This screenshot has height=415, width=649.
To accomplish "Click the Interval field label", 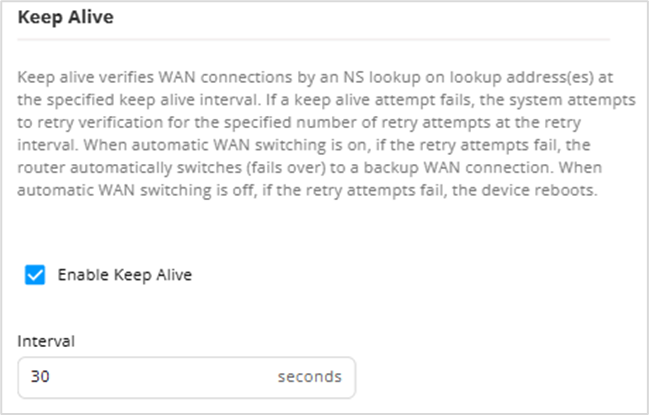I will (46, 340).
